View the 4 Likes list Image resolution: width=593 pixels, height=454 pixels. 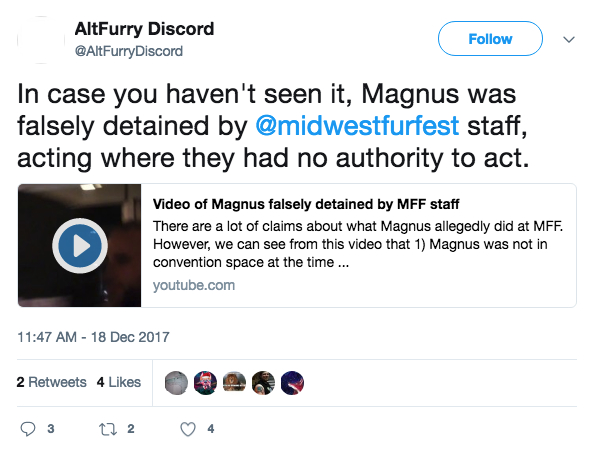[119, 382]
